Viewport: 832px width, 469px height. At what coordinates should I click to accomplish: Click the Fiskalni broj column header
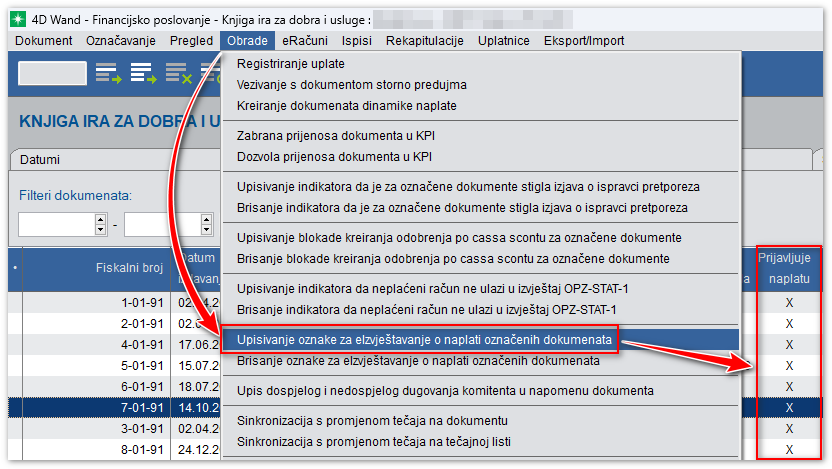coord(129,268)
